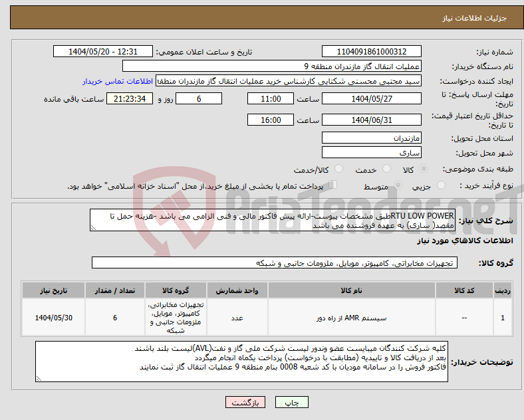Click the سیستم AMR از راه دور cell
Viewport: 524px width, 420px height.
(351, 318)
